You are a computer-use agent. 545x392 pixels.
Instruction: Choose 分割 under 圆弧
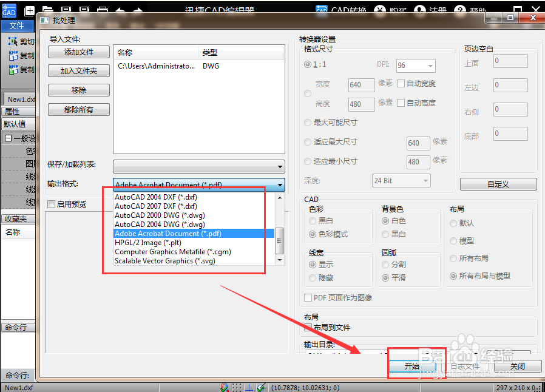point(385,265)
